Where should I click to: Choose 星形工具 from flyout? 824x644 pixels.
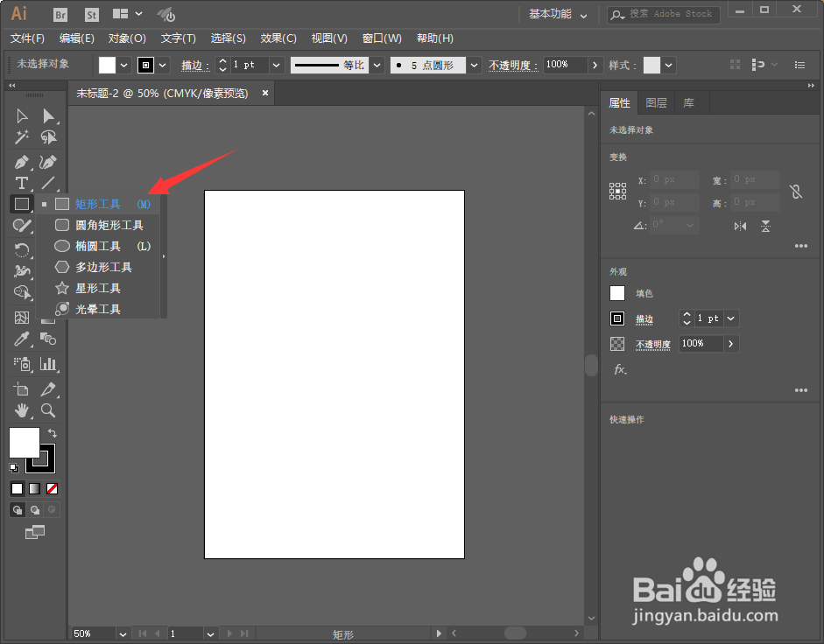pos(98,288)
